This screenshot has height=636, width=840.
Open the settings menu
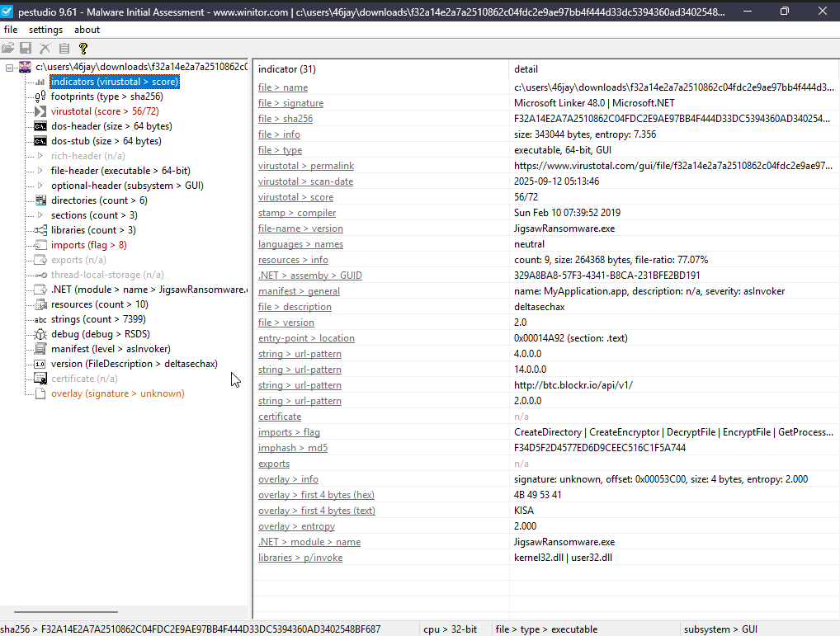click(x=45, y=30)
